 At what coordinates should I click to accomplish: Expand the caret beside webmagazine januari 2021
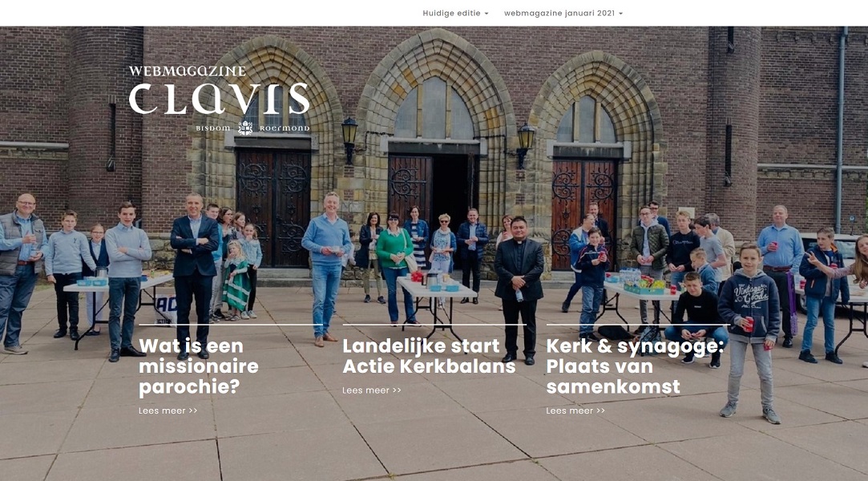[620, 14]
